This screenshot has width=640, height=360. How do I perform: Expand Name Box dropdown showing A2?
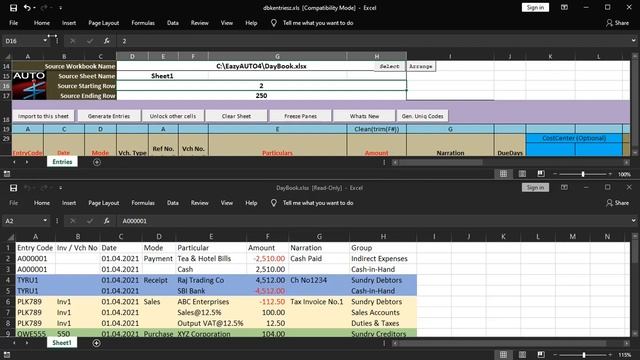[x=45, y=221]
